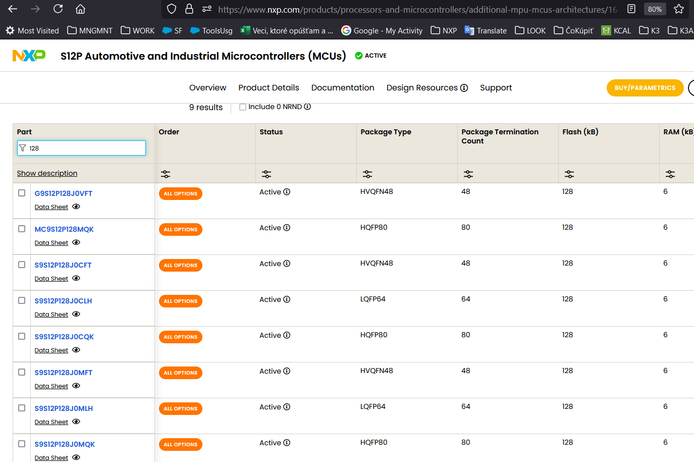
Task: Open the Package Termination Count filter icon
Action: [468, 174]
